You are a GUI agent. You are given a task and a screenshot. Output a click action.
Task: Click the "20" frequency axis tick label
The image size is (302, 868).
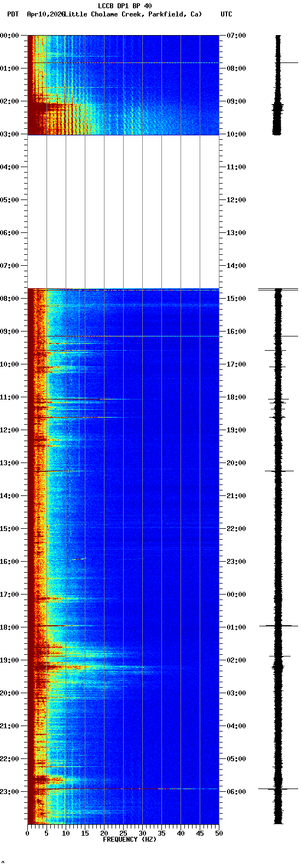[x=104, y=833]
